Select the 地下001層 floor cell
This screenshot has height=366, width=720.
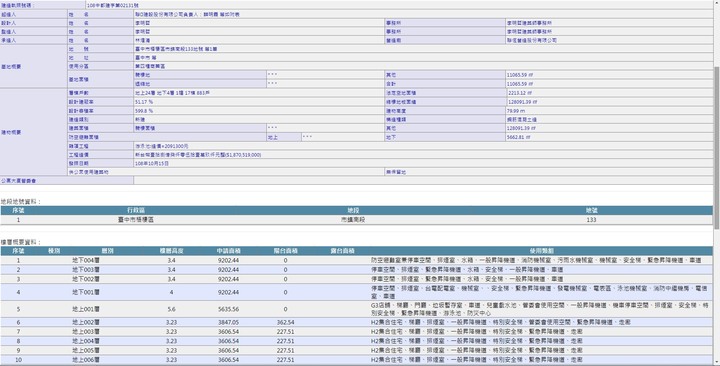86,292
